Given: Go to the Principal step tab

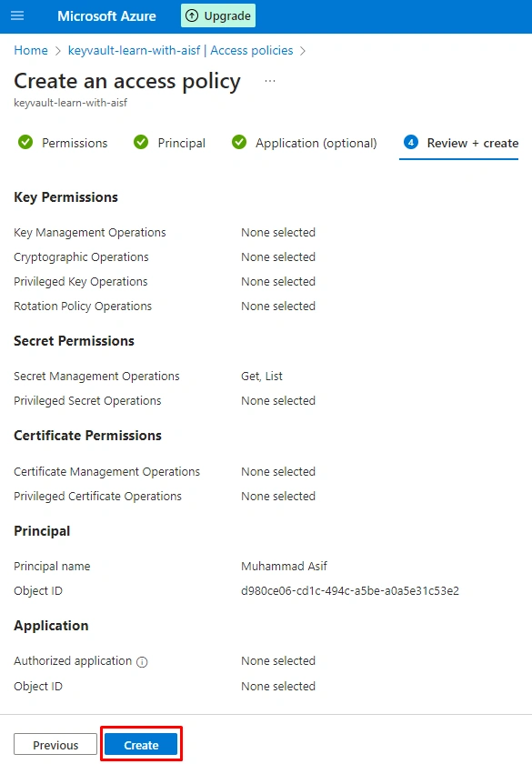Looking at the screenshot, I should click(x=169, y=143).
